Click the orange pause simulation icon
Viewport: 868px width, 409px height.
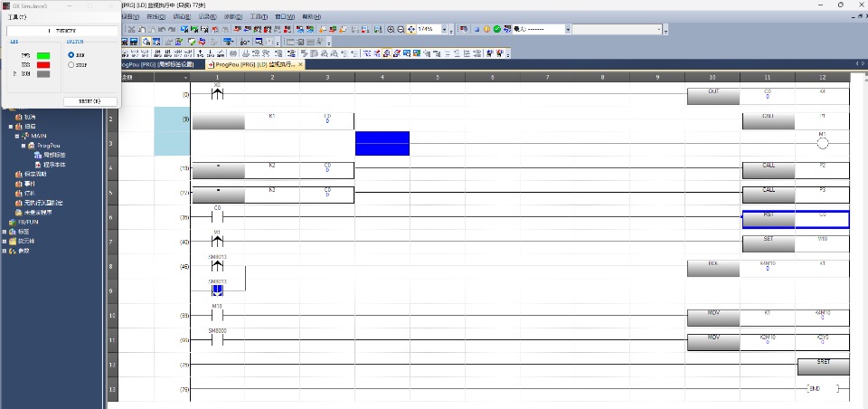click(486, 29)
